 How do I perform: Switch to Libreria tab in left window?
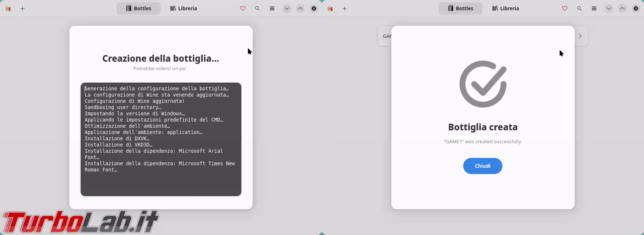click(183, 8)
